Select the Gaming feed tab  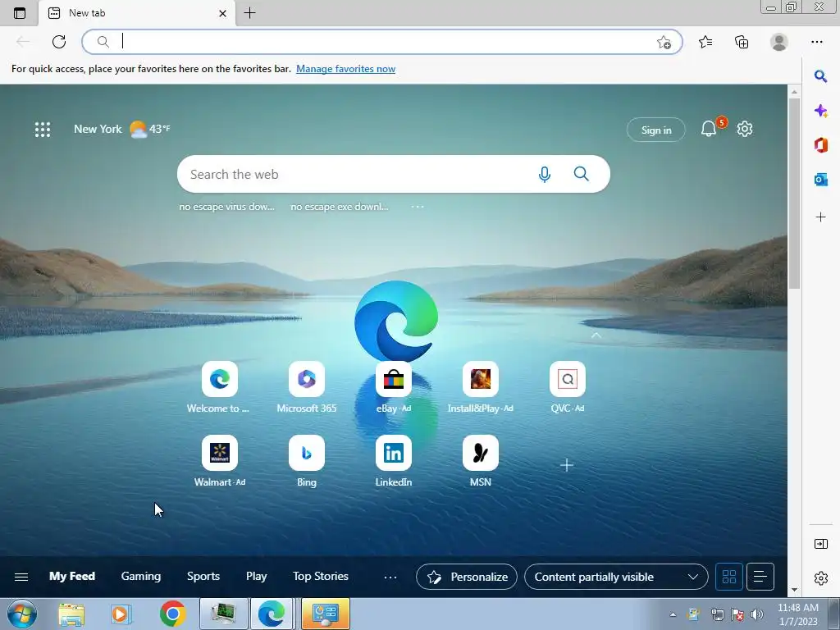pyautogui.click(x=141, y=577)
